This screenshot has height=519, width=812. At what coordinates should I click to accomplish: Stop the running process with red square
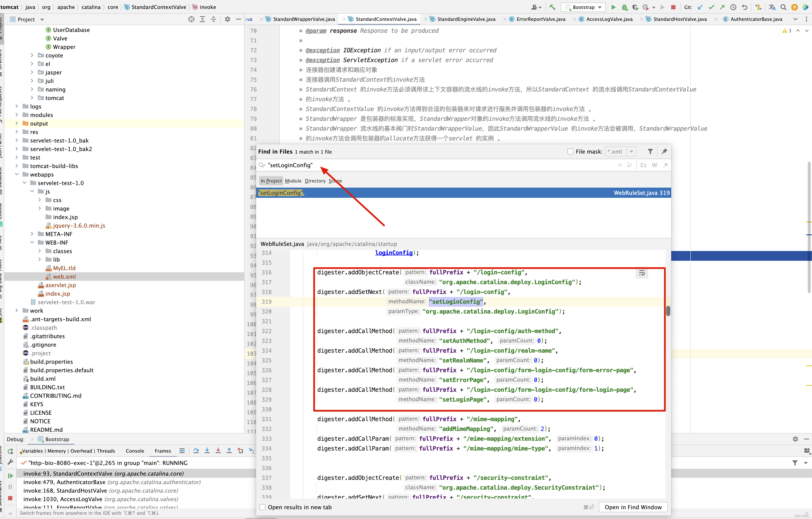point(673,7)
